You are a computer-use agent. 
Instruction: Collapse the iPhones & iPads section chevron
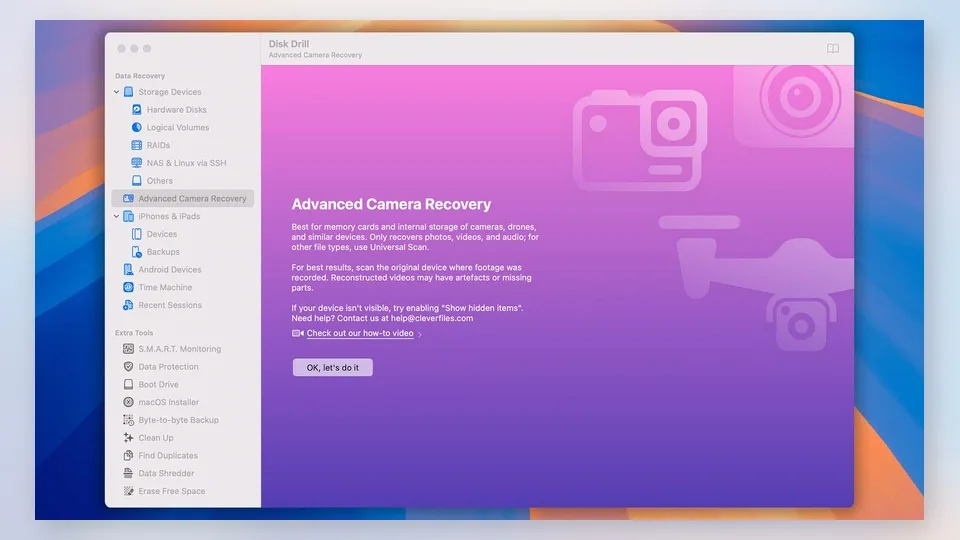click(x=116, y=216)
